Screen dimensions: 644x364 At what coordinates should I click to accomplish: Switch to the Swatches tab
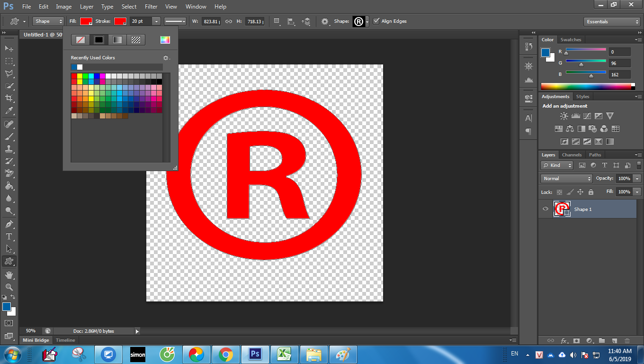[571, 40]
